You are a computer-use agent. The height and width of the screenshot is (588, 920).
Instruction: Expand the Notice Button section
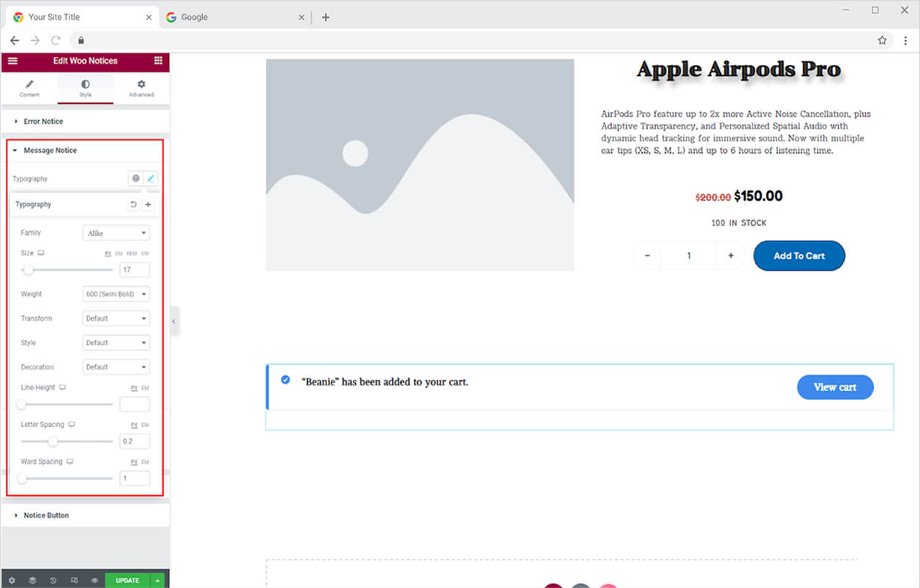click(46, 516)
